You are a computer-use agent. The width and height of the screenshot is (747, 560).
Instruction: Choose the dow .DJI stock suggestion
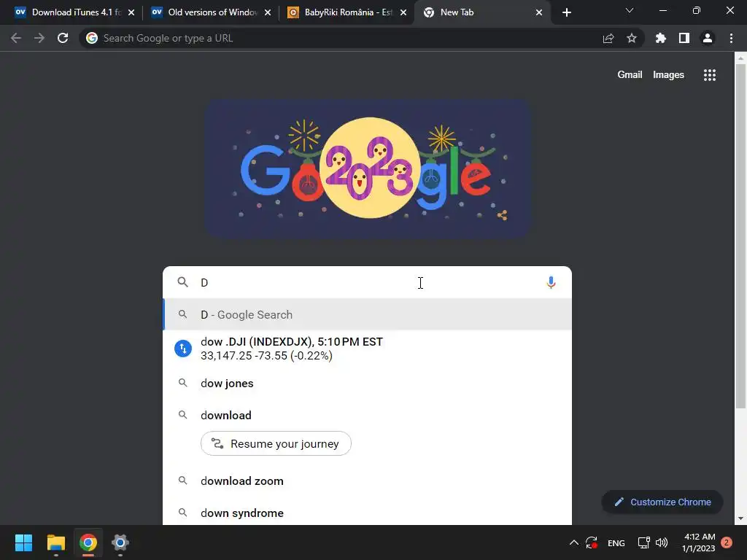[368, 349]
